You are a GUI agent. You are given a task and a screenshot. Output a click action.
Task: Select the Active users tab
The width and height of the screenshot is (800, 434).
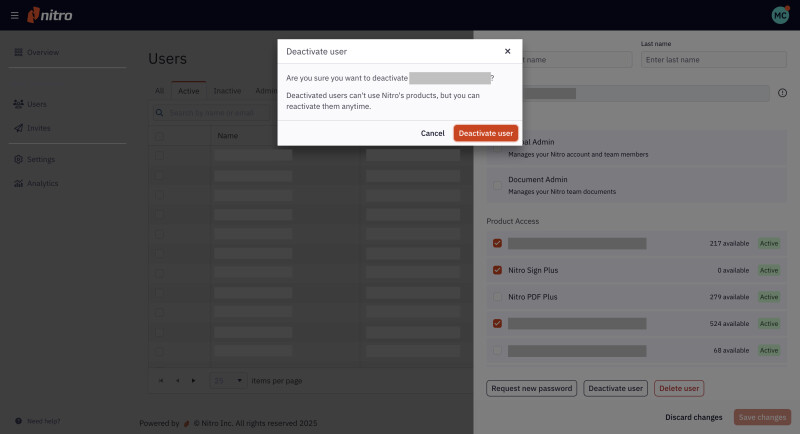(x=188, y=91)
